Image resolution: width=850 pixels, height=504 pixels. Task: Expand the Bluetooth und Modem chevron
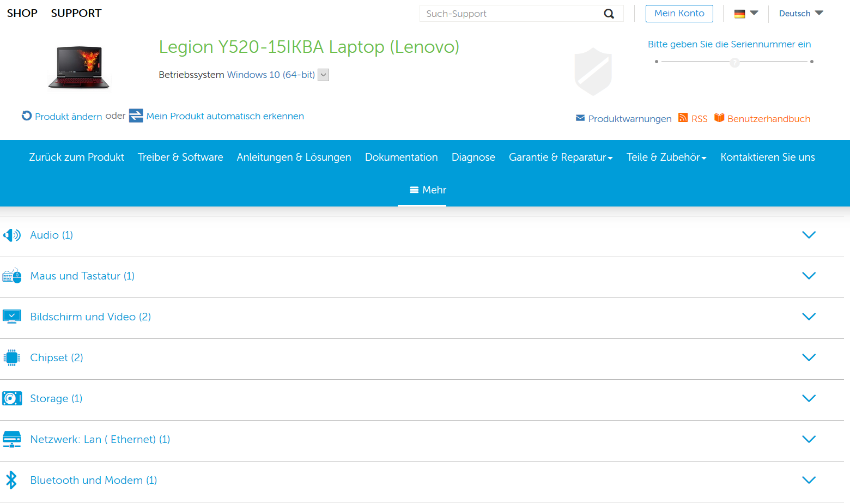coord(809,480)
